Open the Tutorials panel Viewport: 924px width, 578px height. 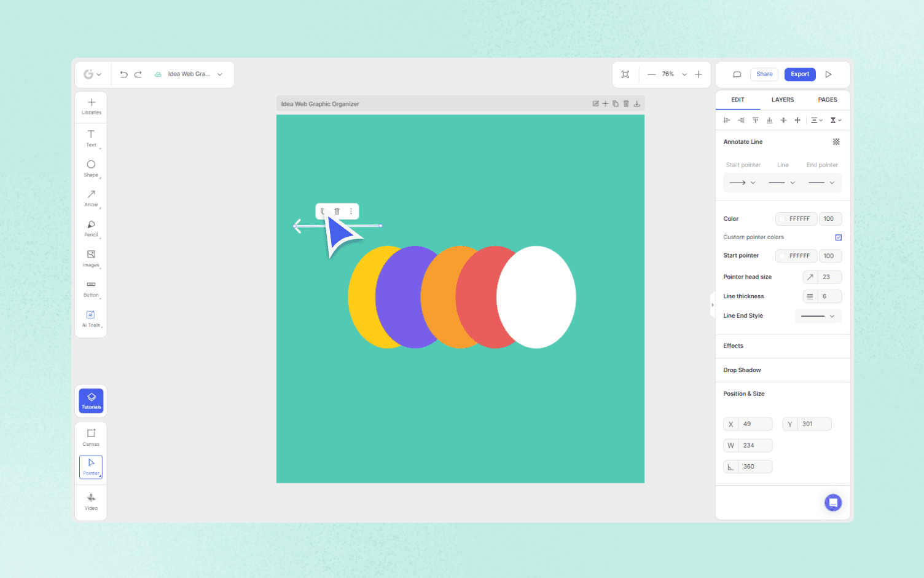[x=91, y=400]
